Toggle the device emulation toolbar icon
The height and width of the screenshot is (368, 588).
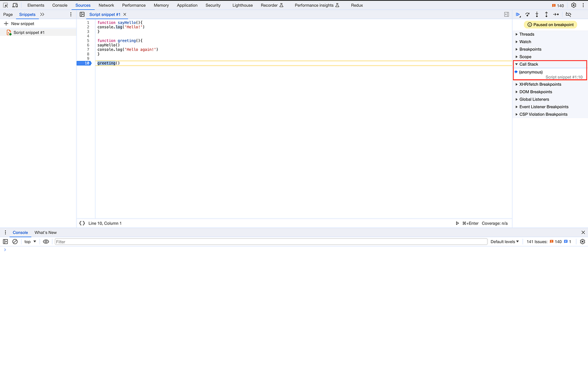[x=15, y=5]
